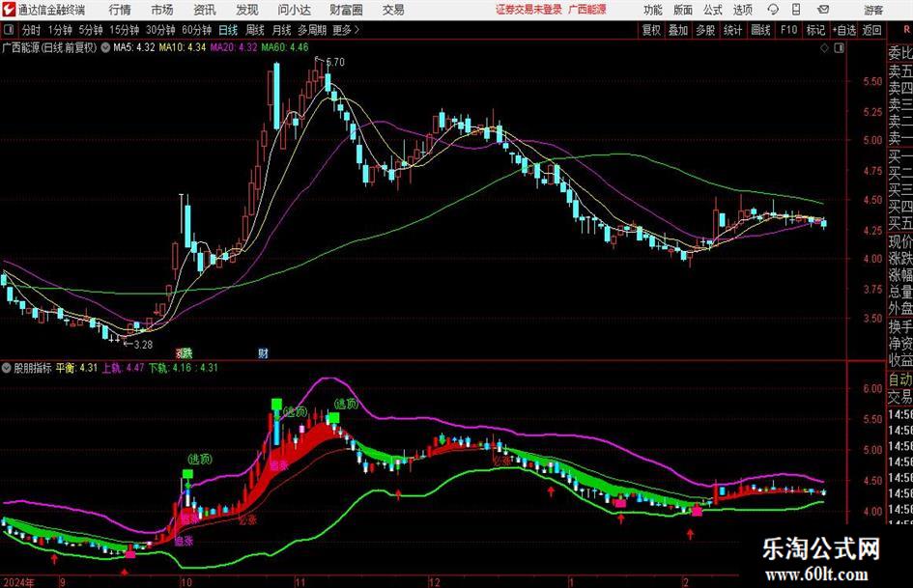Expand the 股朋指标 indicator dropdown arrow
The image size is (913, 588).
[x=7, y=368]
